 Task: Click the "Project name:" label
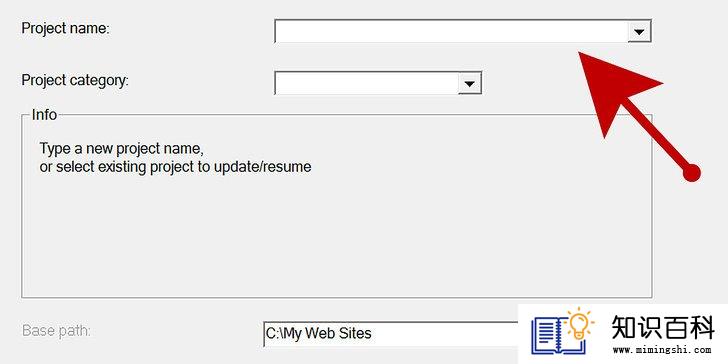click(x=65, y=29)
